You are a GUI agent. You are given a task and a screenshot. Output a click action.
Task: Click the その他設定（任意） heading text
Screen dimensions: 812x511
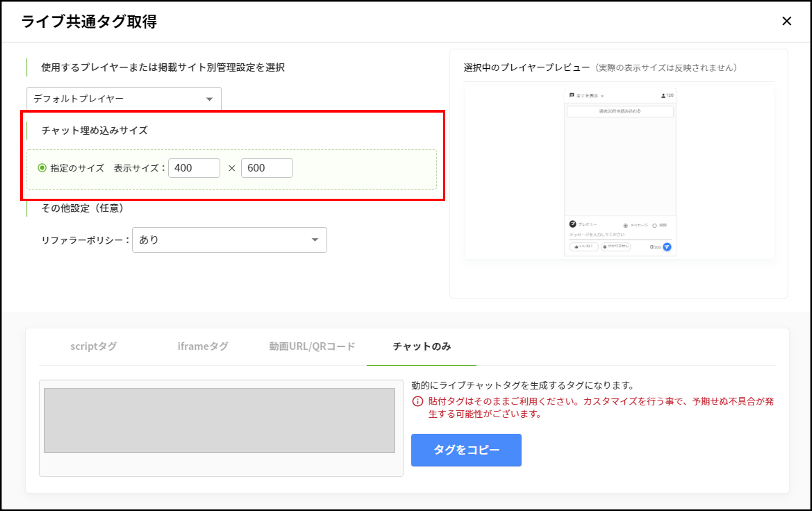(x=83, y=208)
